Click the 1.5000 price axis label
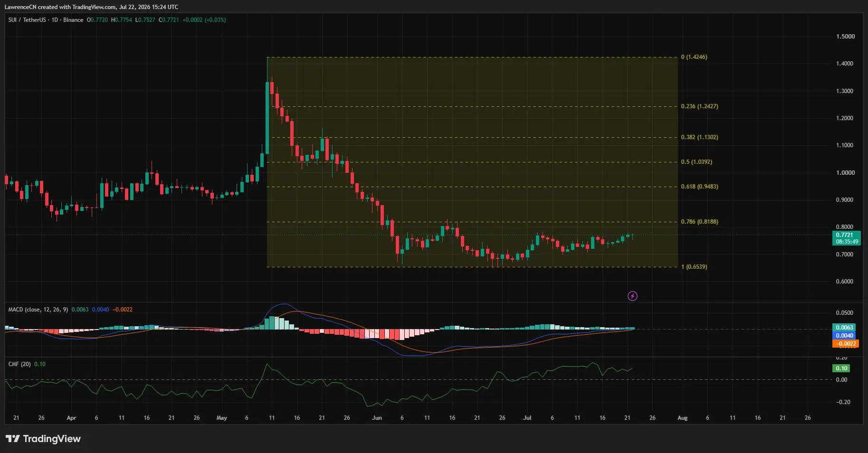The width and height of the screenshot is (868, 453). (x=845, y=37)
